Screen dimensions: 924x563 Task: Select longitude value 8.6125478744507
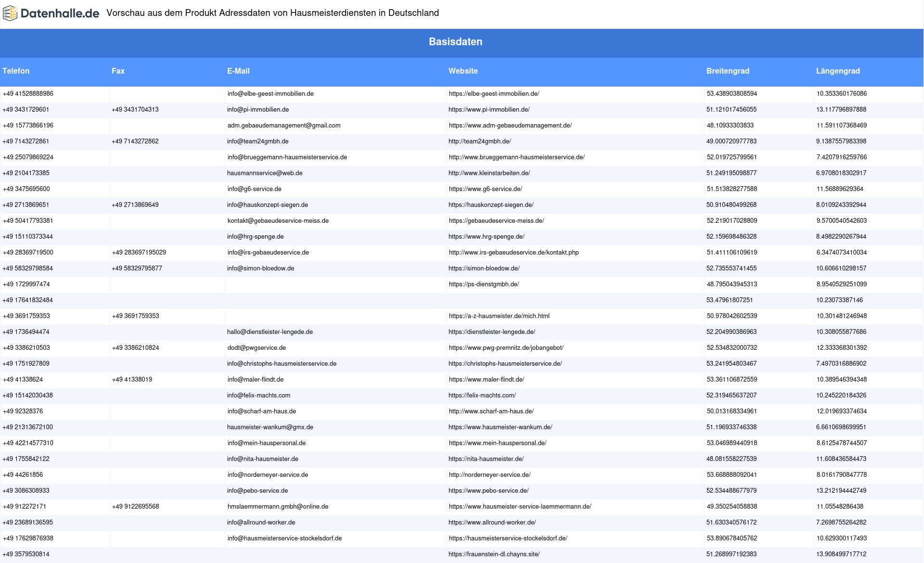pyautogui.click(x=842, y=443)
